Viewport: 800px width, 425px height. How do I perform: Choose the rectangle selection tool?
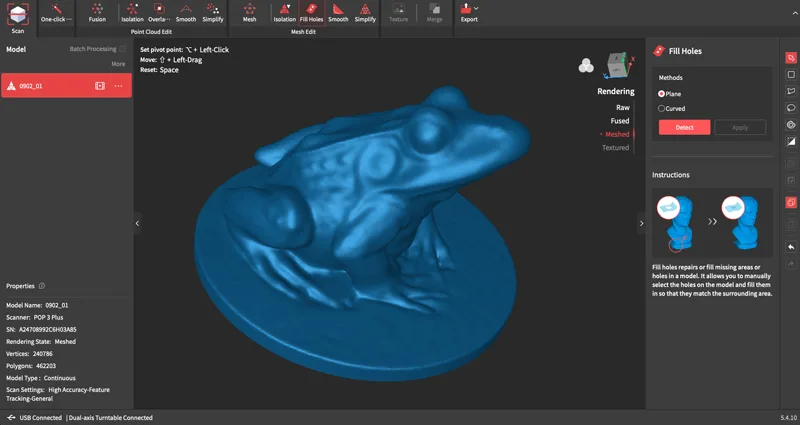(791, 74)
